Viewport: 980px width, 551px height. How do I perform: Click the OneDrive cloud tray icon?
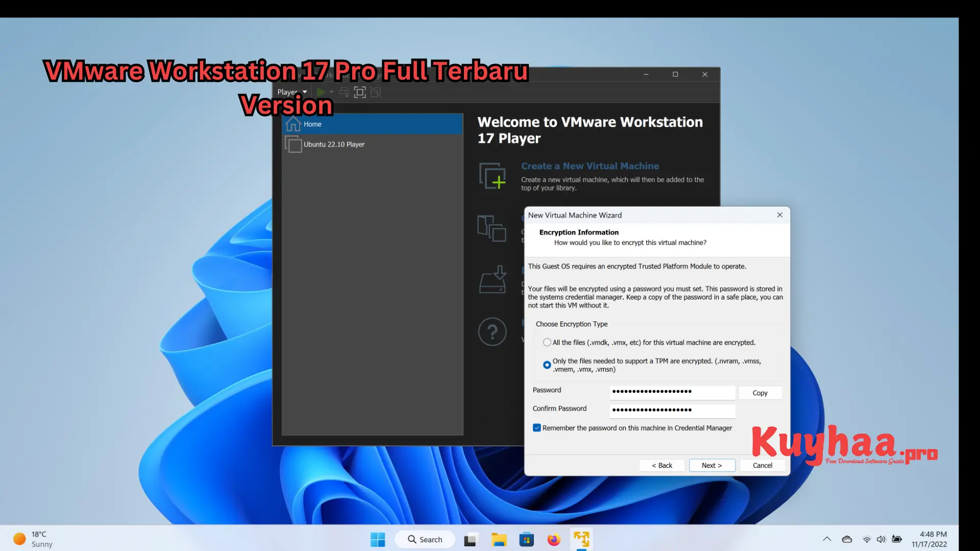click(847, 539)
